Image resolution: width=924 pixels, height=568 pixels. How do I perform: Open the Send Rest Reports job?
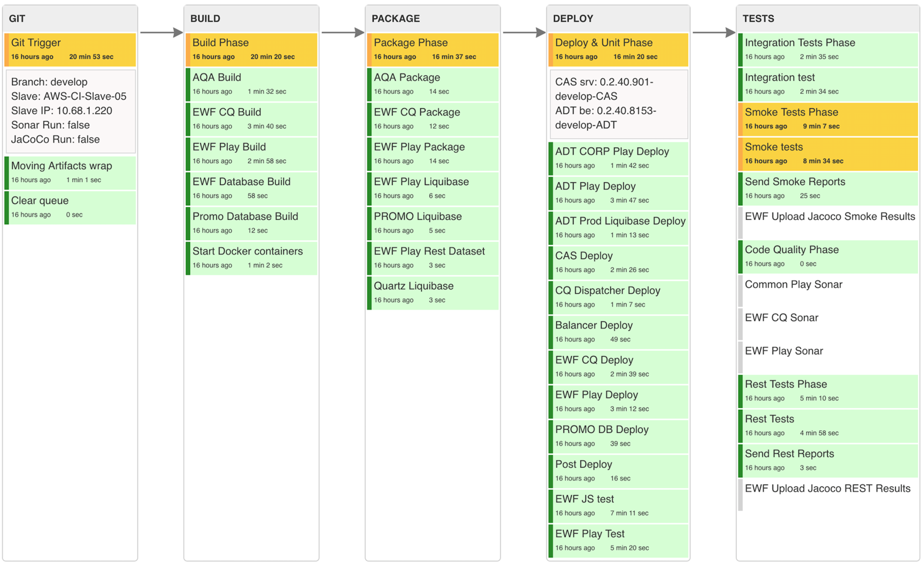(789, 454)
